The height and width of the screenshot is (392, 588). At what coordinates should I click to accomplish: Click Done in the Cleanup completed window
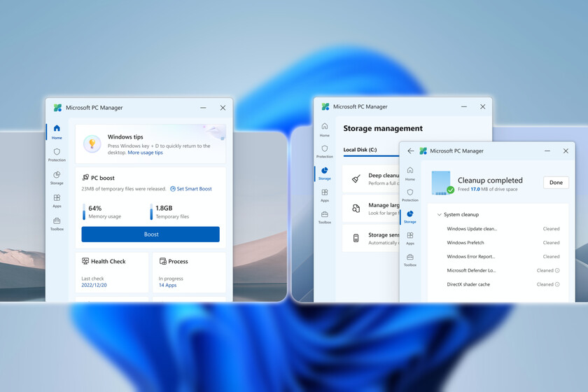(x=556, y=182)
